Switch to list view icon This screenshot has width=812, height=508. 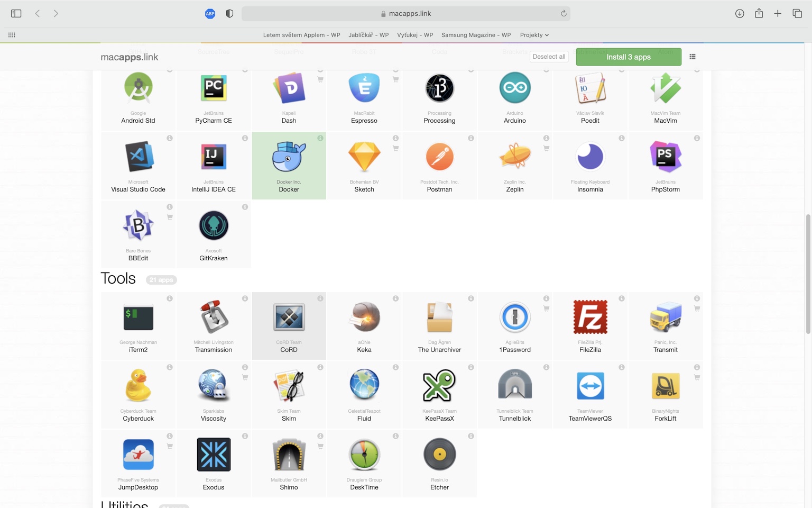pyautogui.click(x=693, y=57)
